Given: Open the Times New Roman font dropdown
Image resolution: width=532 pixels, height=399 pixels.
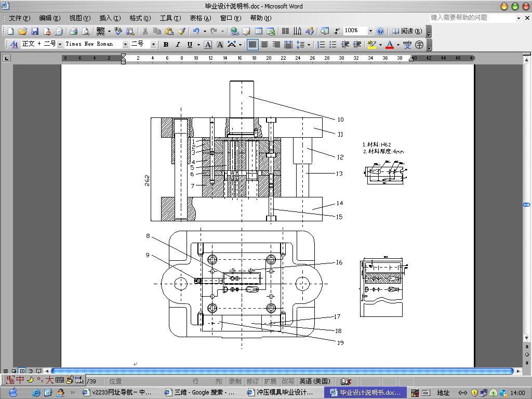Looking at the screenshot, I should click(x=125, y=45).
